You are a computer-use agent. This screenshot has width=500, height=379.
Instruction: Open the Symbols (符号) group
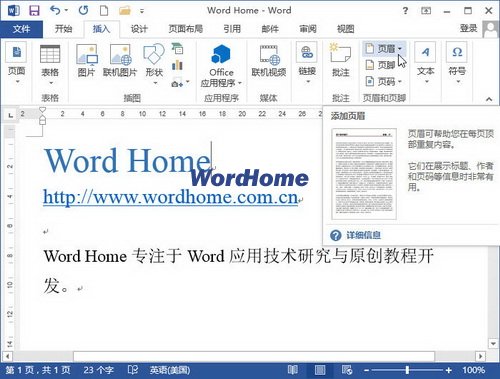tap(457, 63)
